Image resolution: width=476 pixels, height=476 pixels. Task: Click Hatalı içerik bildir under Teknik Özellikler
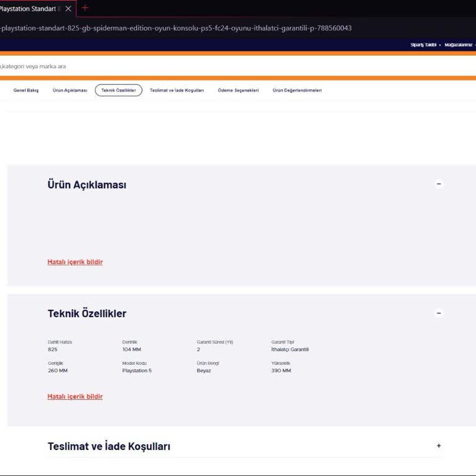pyautogui.click(x=75, y=397)
